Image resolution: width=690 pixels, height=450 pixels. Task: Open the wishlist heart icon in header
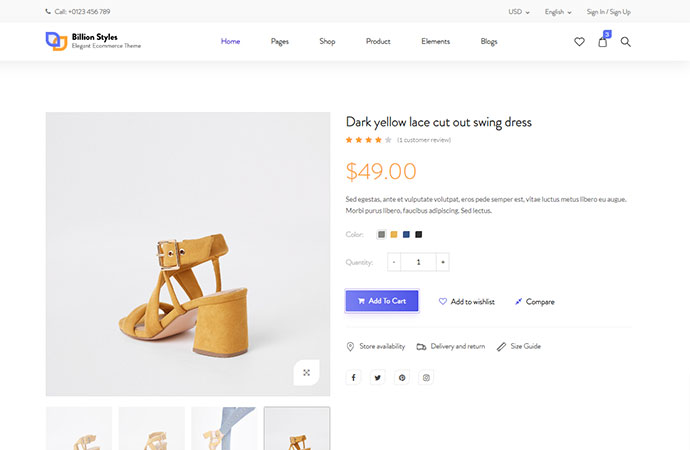tap(579, 42)
